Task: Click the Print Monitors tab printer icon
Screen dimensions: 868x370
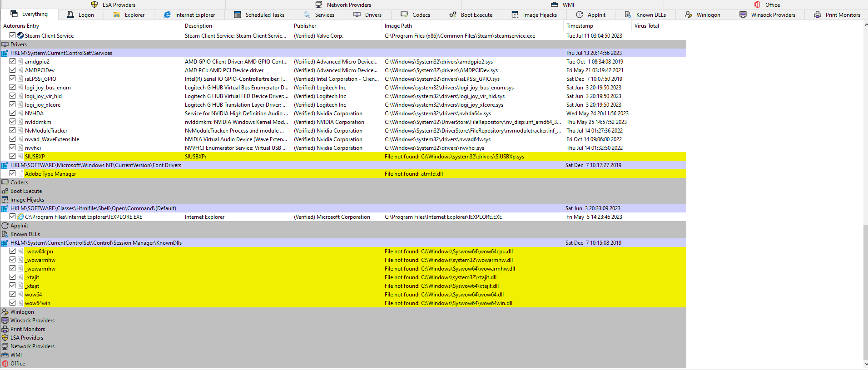Action: [x=818, y=15]
